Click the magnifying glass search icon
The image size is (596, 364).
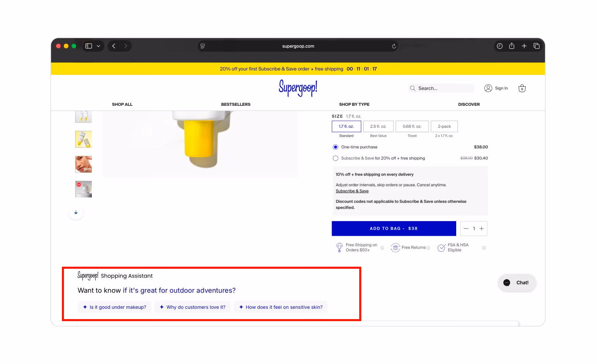[413, 88]
